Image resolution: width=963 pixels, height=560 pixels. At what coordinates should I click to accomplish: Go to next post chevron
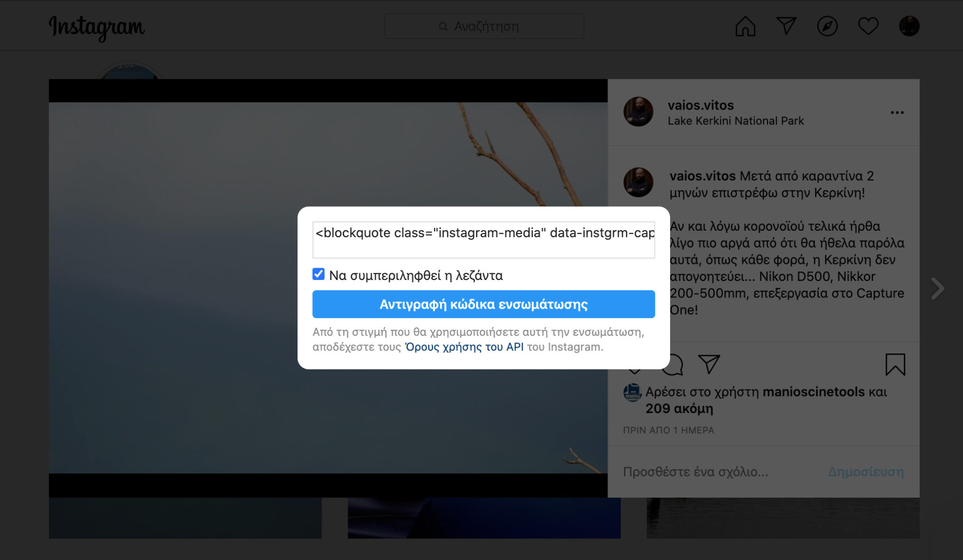click(x=937, y=288)
